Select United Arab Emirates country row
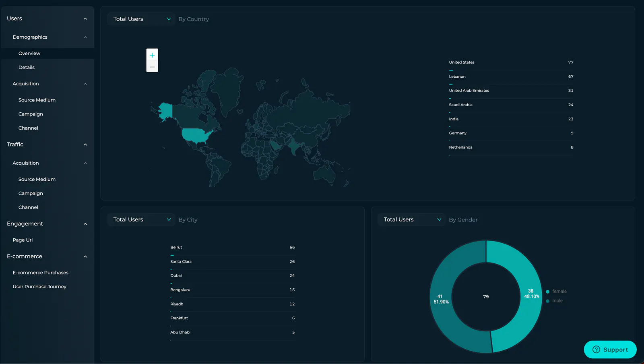This screenshot has width=644, height=364. pos(511,91)
